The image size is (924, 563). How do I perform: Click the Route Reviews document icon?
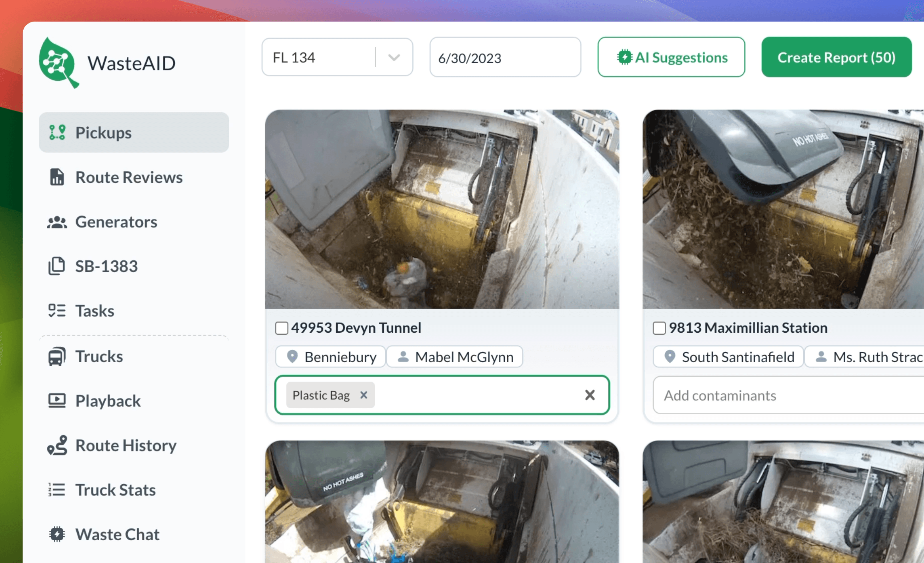click(x=57, y=177)
